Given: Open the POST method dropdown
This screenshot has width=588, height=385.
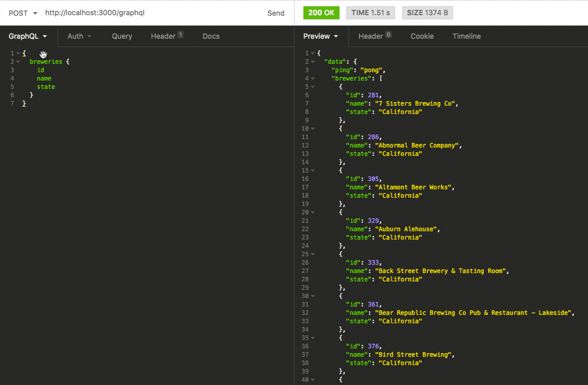Looking at the screenshot, I should coord(23,13).
